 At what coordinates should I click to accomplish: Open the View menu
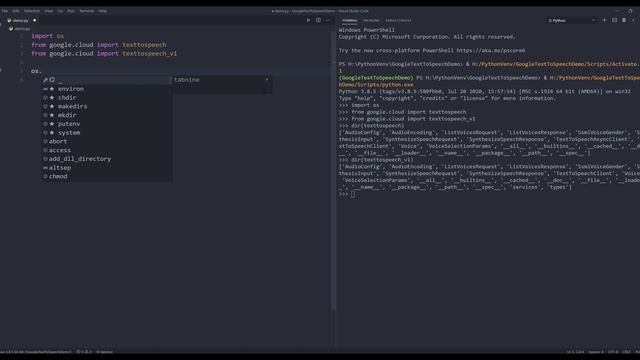pos(49,11)
